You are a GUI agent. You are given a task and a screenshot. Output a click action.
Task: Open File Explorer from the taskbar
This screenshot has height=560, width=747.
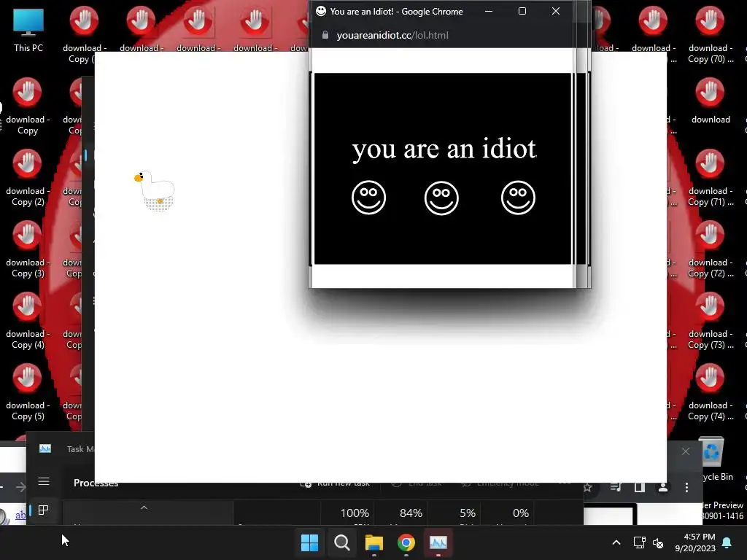pyautogui.click(x=374, y=542)
